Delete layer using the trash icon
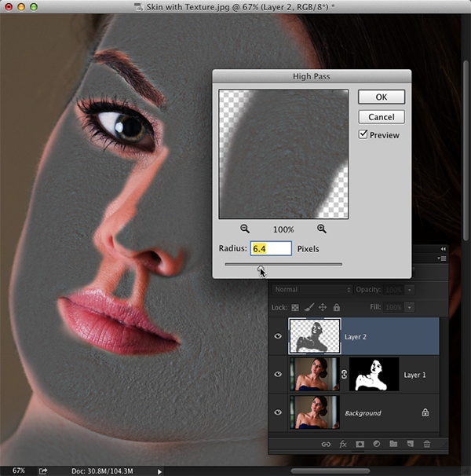The height and width of the screenshot is (476, 471). (427, 444)
